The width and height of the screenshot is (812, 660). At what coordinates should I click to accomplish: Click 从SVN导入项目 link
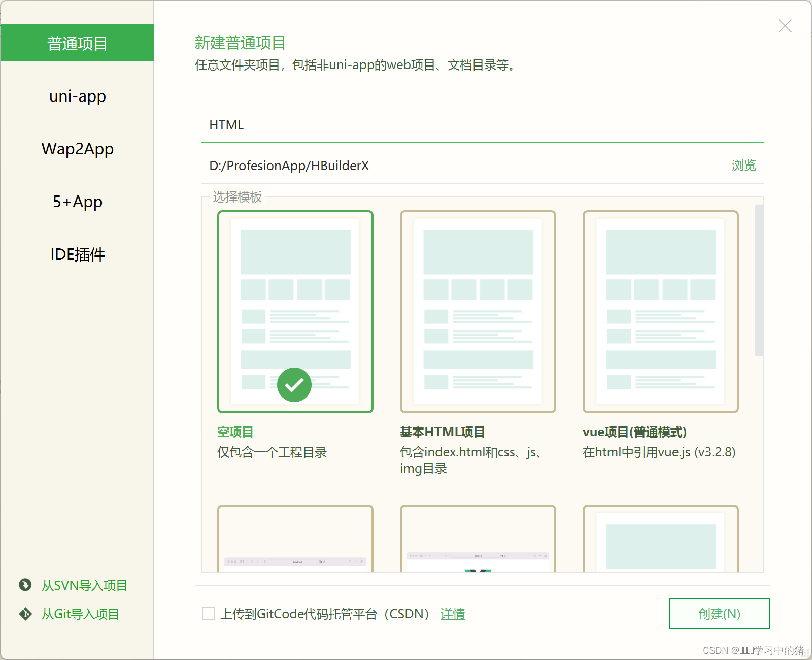click(x=84, y=585)
